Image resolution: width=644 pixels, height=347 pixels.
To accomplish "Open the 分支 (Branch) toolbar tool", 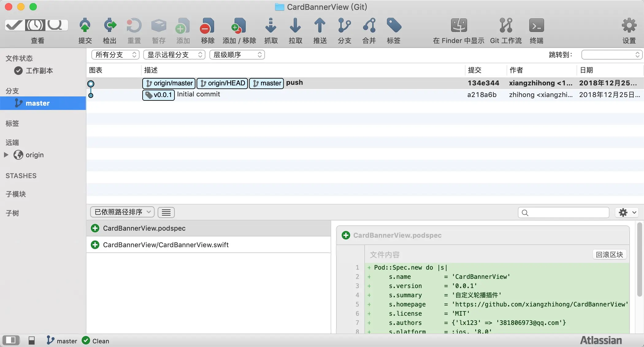I will coord(344,26).
